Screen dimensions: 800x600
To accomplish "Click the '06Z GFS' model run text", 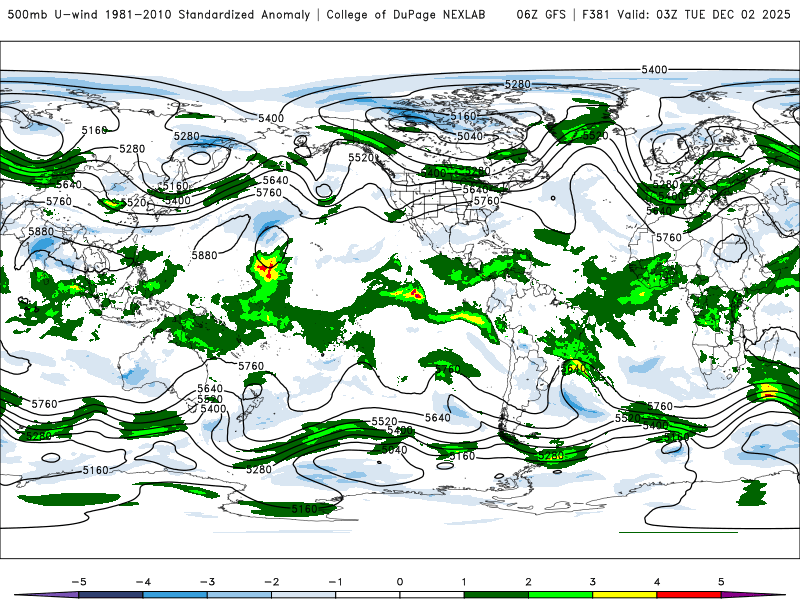I will [x=541, y=15].
